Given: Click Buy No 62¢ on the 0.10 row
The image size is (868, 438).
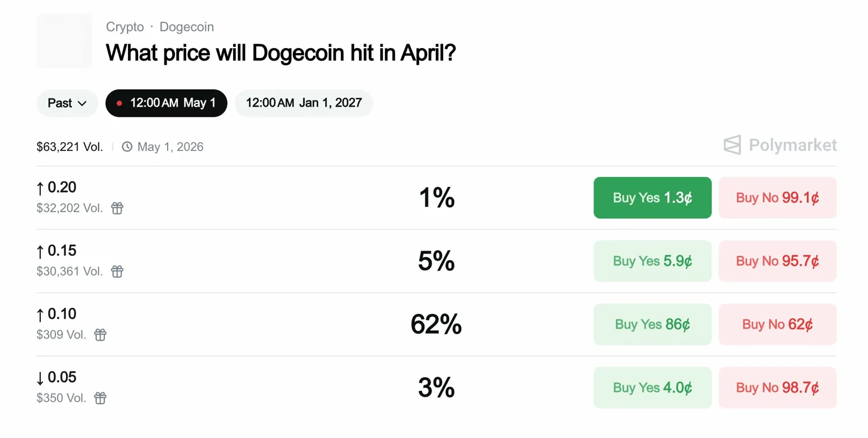Looking at the screenshot, I should pyautogui.click(x=777, y=324).
